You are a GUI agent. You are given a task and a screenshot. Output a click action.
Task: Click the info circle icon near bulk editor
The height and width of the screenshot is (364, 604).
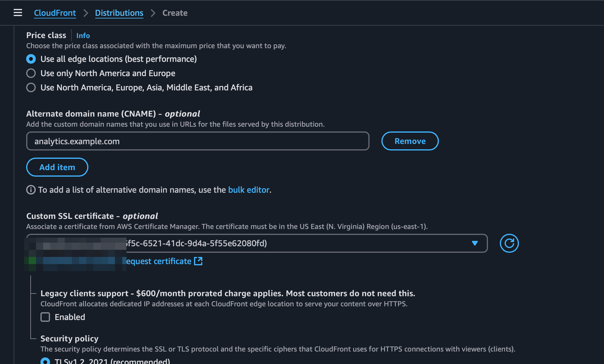pyautogui.click(x=31, y=190)
